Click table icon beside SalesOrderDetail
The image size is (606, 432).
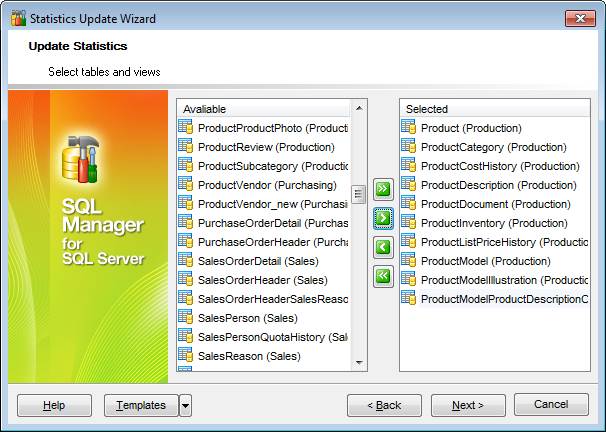point(186,260)
